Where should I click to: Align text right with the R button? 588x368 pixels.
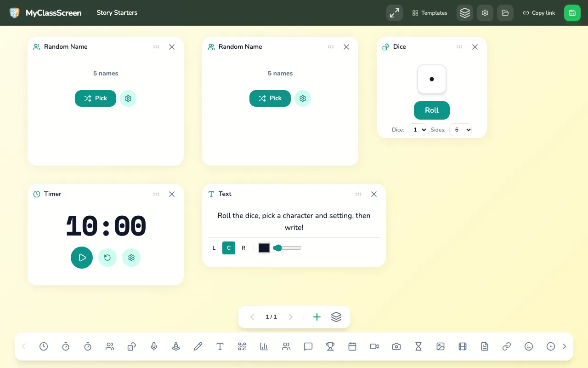(x=243, y=248)
